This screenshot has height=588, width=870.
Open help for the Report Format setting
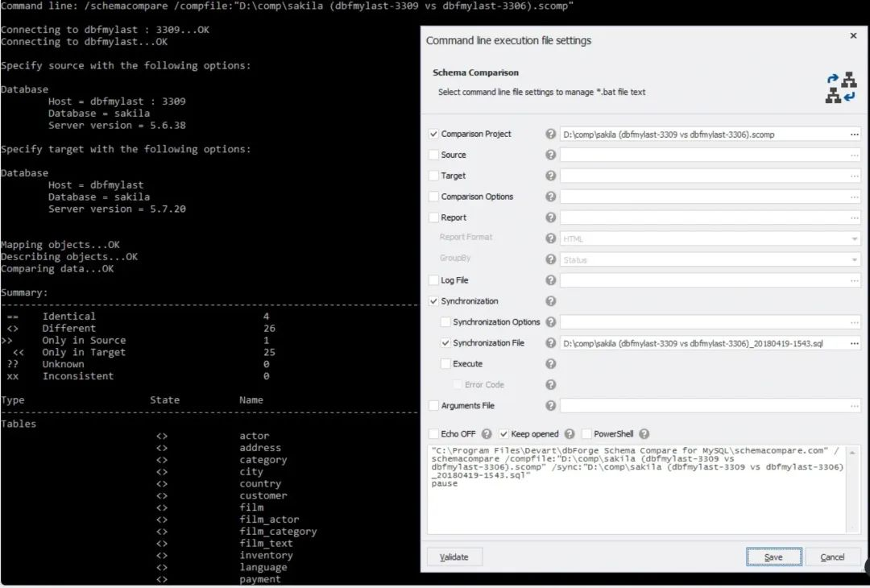pyautogui.click(x=550, y=238)
